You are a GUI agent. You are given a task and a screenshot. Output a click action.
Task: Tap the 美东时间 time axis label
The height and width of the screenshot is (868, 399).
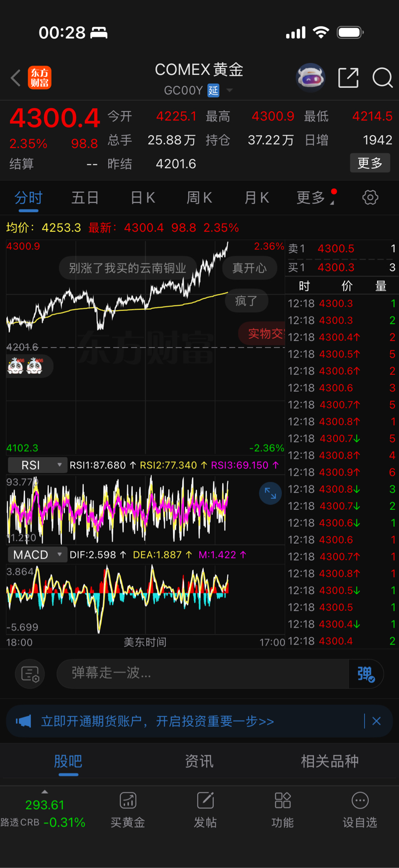pos(145,642)
